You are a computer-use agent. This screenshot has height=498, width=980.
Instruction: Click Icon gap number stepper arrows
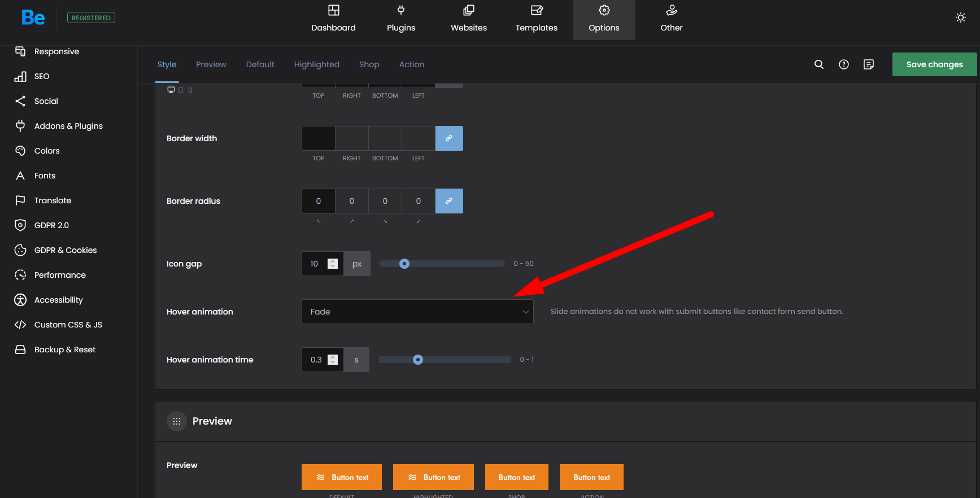click(x=333, y=264)
